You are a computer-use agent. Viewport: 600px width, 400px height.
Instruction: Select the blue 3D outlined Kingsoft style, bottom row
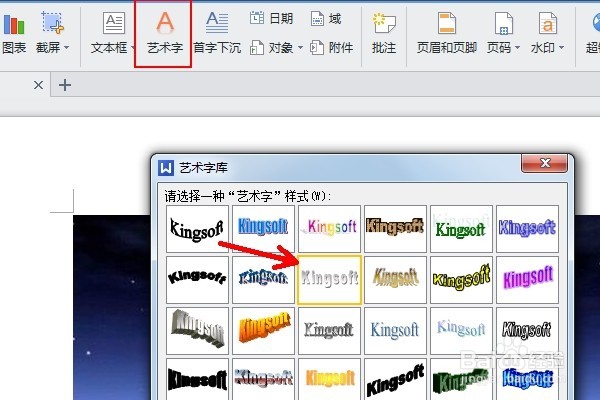527,379
